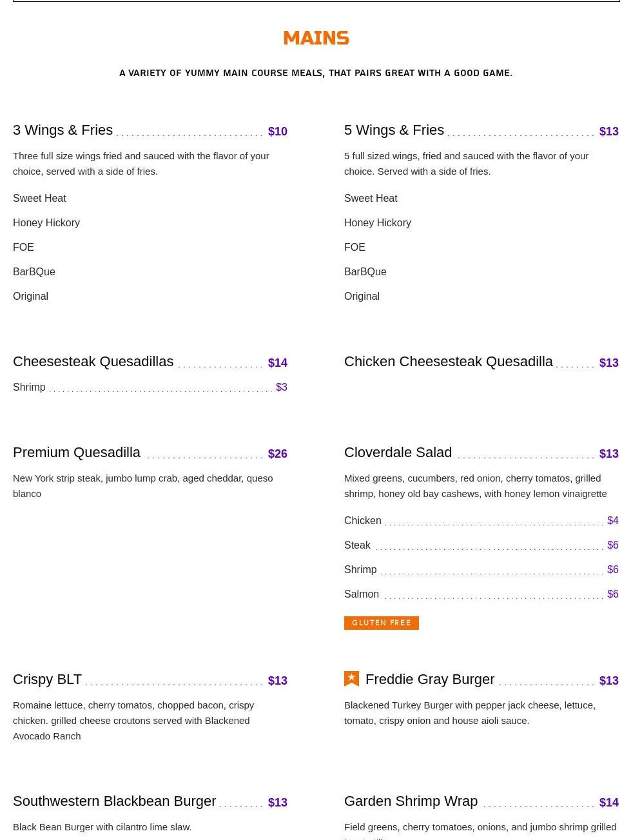Screen dimensions: 622x840
Task: Select the MAINS section heading
Action: [316, 38]
